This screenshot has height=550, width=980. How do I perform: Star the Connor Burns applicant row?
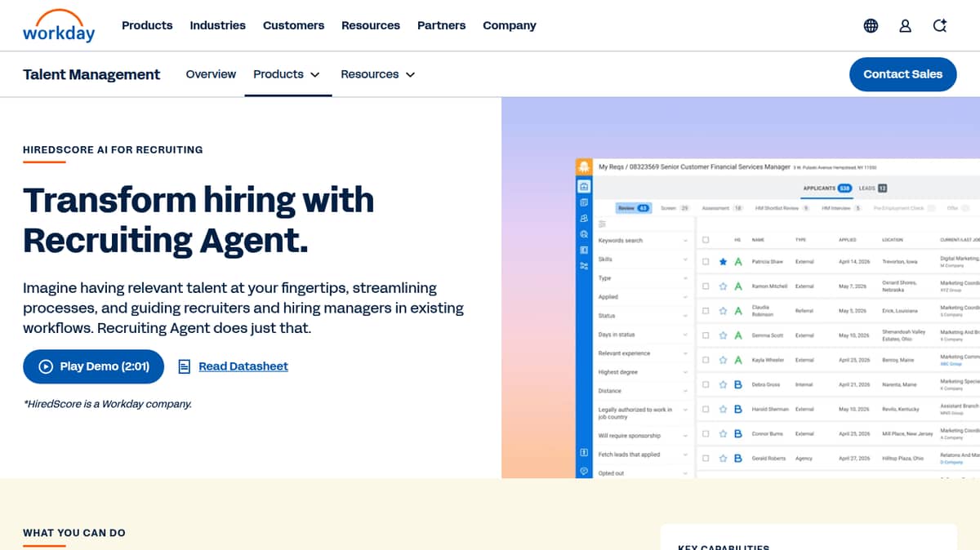723,433
